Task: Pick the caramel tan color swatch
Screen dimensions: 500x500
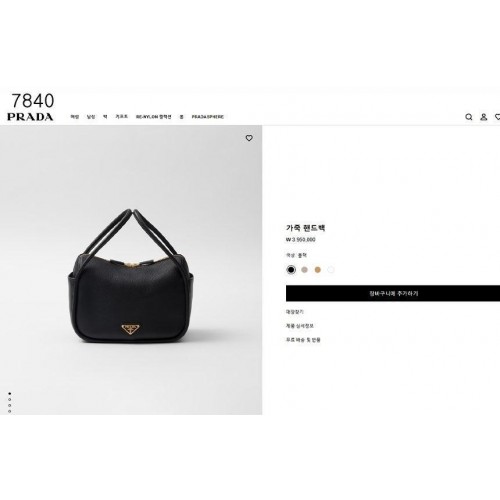Action: [x=318, y=270]
